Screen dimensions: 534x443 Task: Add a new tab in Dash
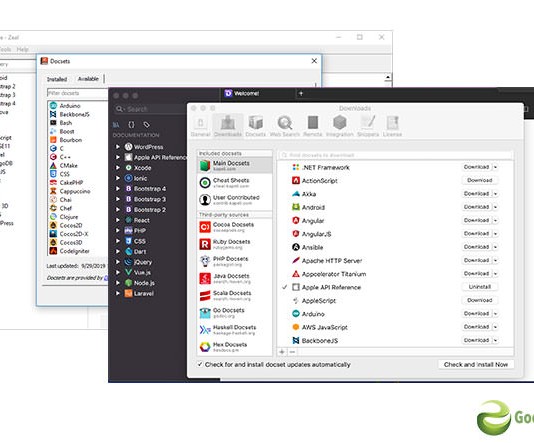pyautogui.click(x=301, y=93)
